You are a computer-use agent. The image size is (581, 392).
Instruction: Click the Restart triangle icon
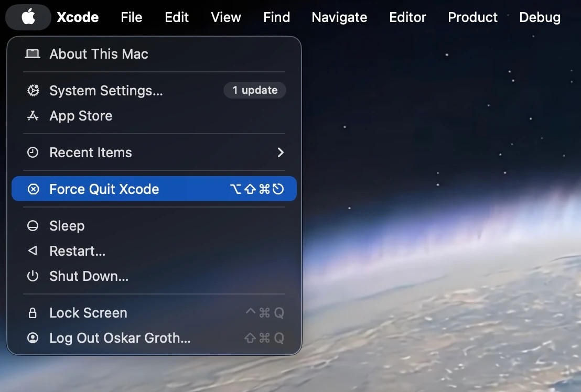click(x=33, y=251)
